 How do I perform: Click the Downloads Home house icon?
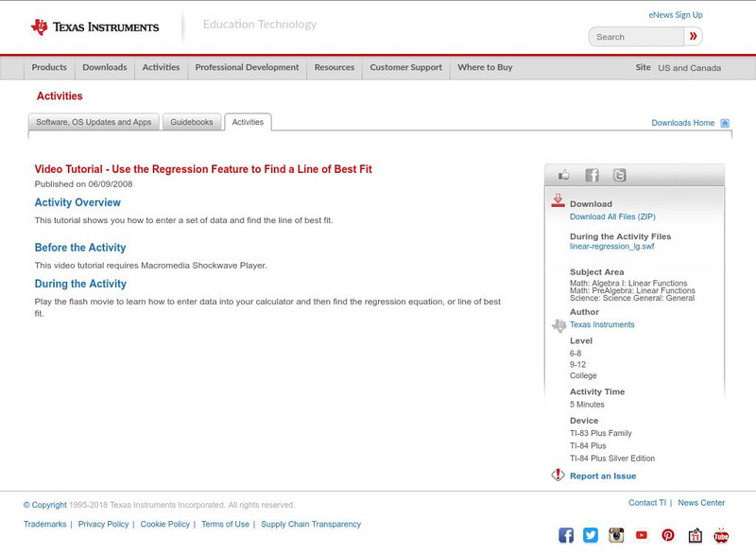point(725,123)
